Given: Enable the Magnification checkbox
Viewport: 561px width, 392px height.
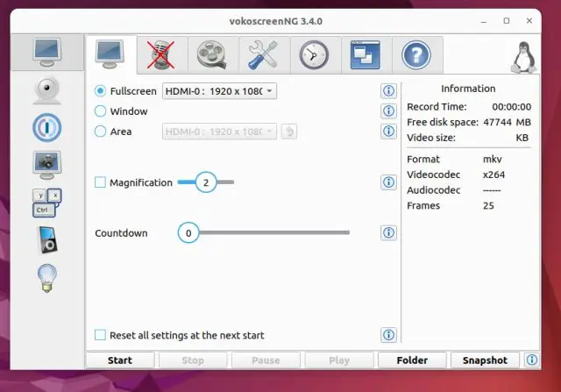Looking at the screenshot, I should [100, 182].
